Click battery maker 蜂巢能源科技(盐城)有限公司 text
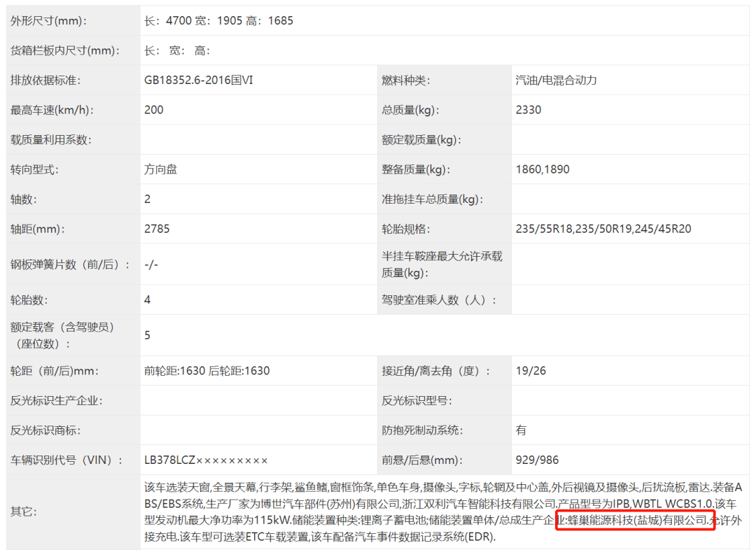Image resolution: width=756 pixels, height=550 pixels. click(x=638, y=520)
